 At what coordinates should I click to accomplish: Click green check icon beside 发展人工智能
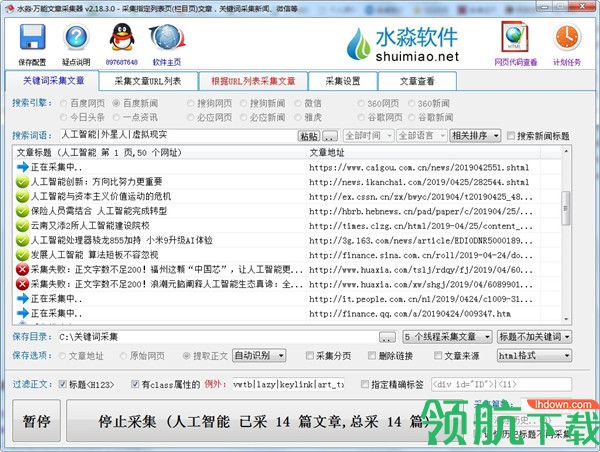[22, 255]
